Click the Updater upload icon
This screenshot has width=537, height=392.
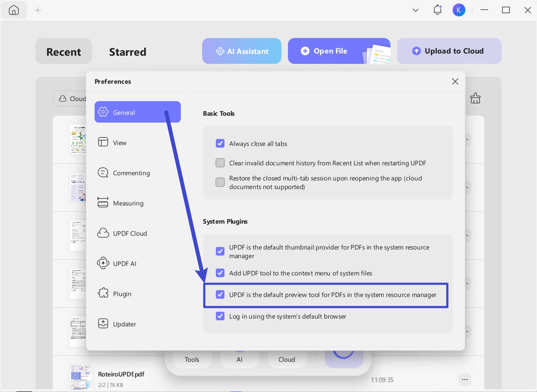[x=103, y=324]
